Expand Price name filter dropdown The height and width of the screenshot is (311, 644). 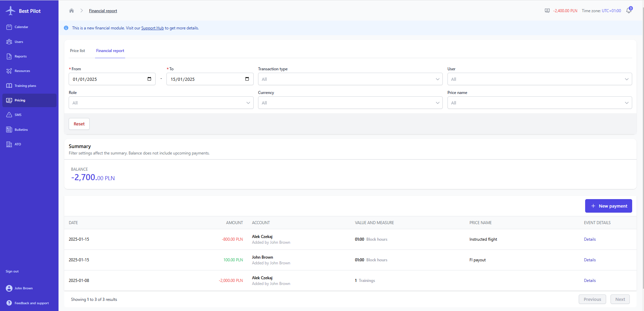coord(539,103)
